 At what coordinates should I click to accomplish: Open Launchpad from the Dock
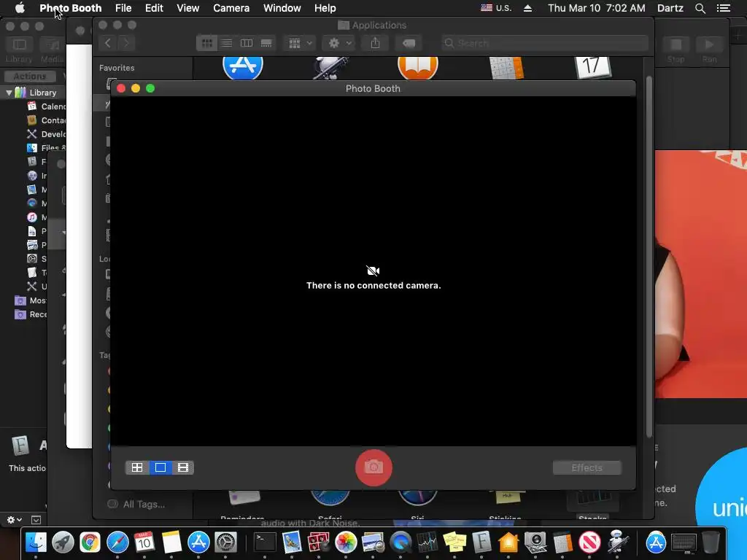(x=63, y=542)
